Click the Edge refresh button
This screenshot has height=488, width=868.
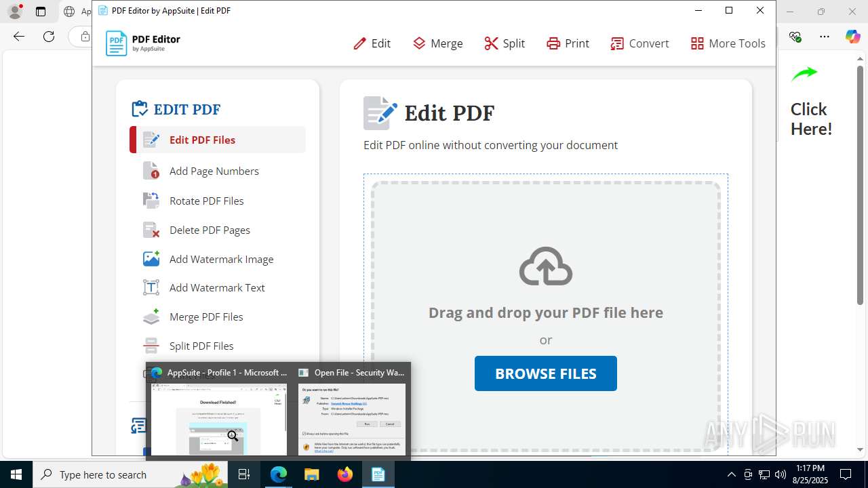point(49,37)
